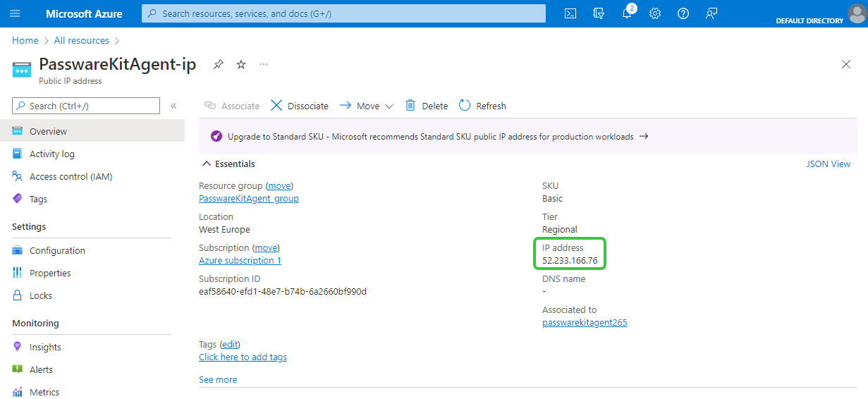The width and height of the screenshot is (868, 399).
Task: Select the Subscription ID value
Action: tap(283, 291)
